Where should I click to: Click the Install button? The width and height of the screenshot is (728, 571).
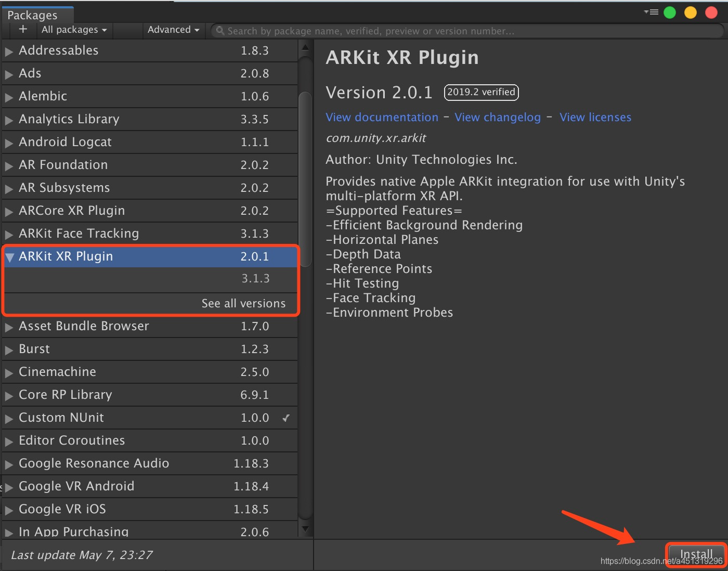tap(696, 554)
